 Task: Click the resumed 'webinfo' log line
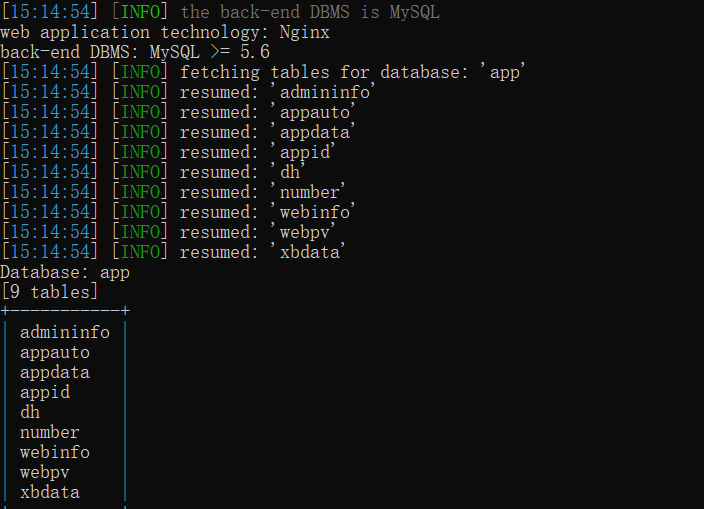click(x=179, y=212)
